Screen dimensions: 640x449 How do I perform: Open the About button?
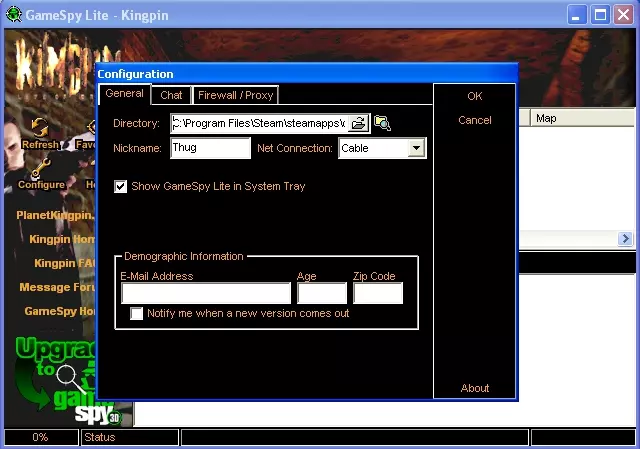tap(475, 388)
